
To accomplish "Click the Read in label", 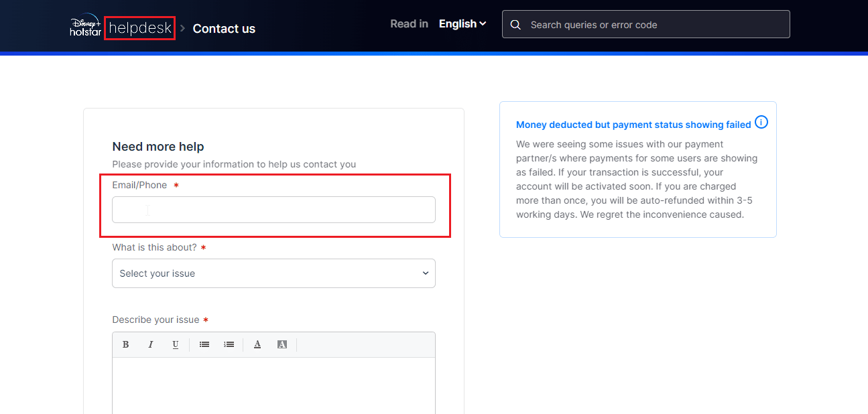I will click(x=409, y=24).
